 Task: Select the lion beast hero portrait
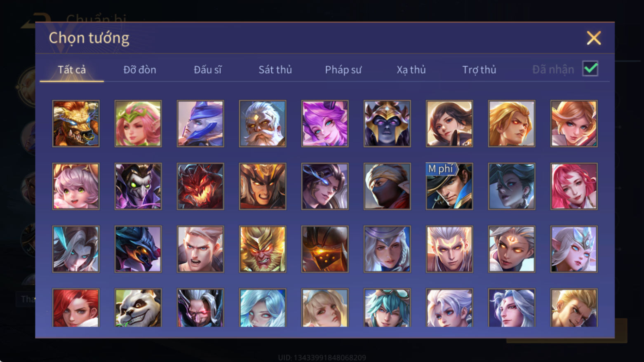tap(76, 124)
